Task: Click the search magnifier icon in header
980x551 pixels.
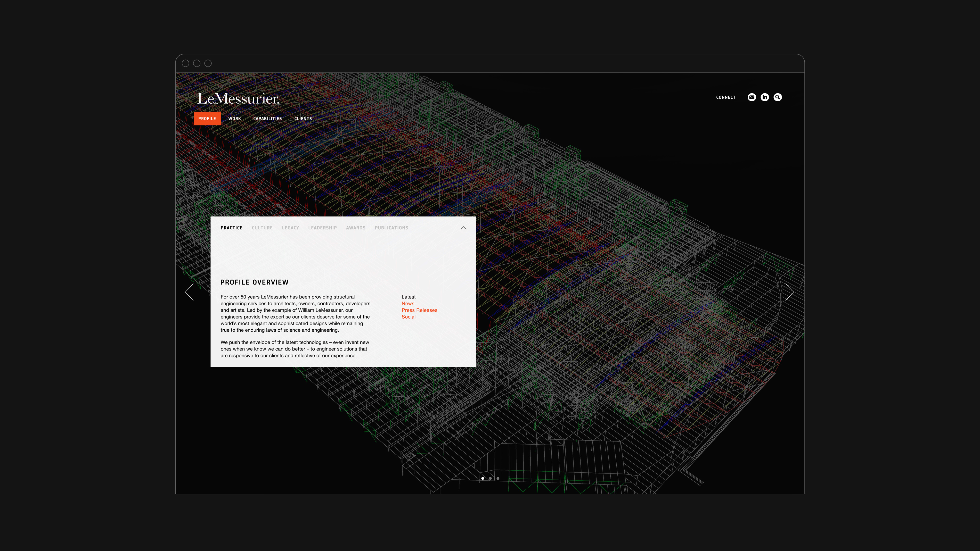Action: click(x=777, y=97)
